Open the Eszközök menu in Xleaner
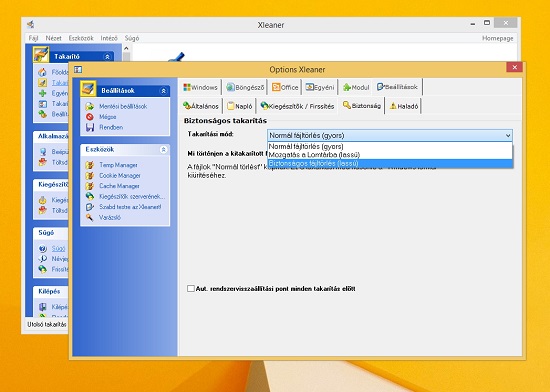Viewport: 550px width, 392px height. coord(81,38)
